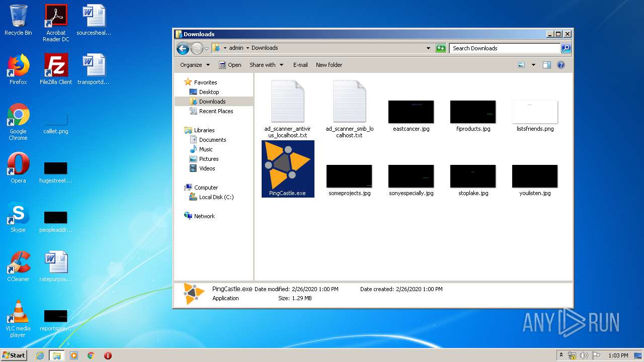The height and width of the screenshot is (362, 644).
Task: Open Explorer help icon
Action: click(x=561, y=65)
